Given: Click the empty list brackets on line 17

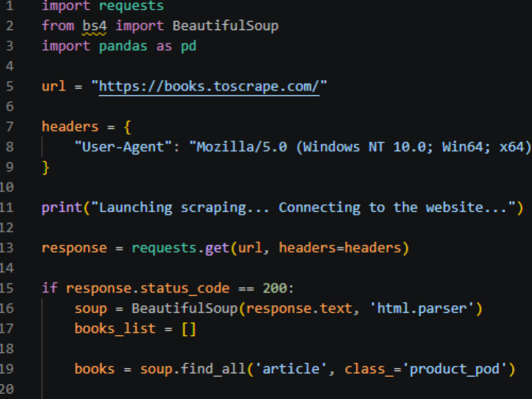Looking at the screenshot, I should [189, 329].
